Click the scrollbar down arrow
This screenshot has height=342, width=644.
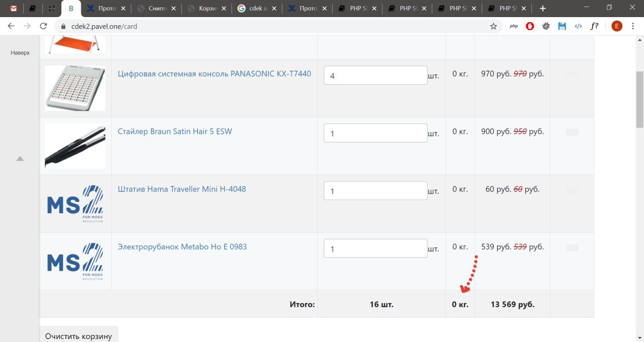point(639,337)
